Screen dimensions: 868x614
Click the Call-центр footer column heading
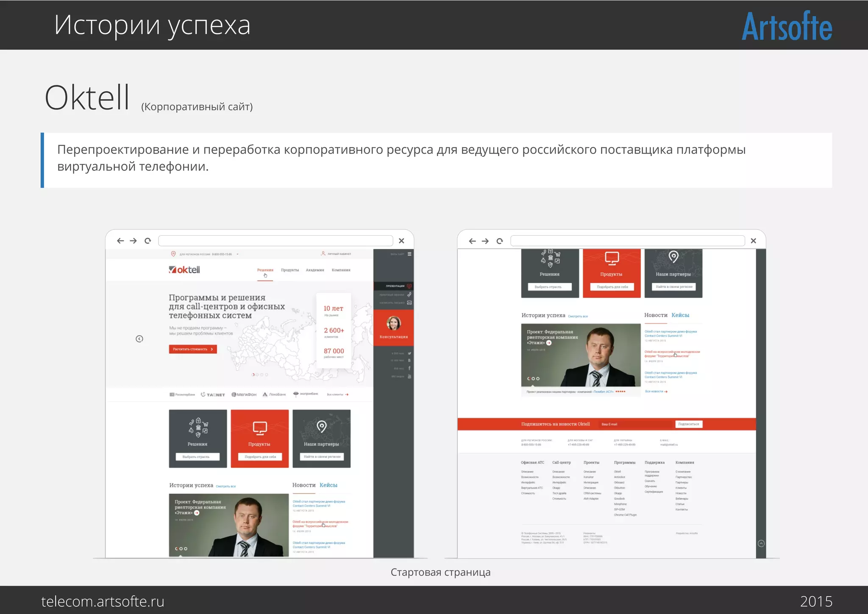(562, 463)
